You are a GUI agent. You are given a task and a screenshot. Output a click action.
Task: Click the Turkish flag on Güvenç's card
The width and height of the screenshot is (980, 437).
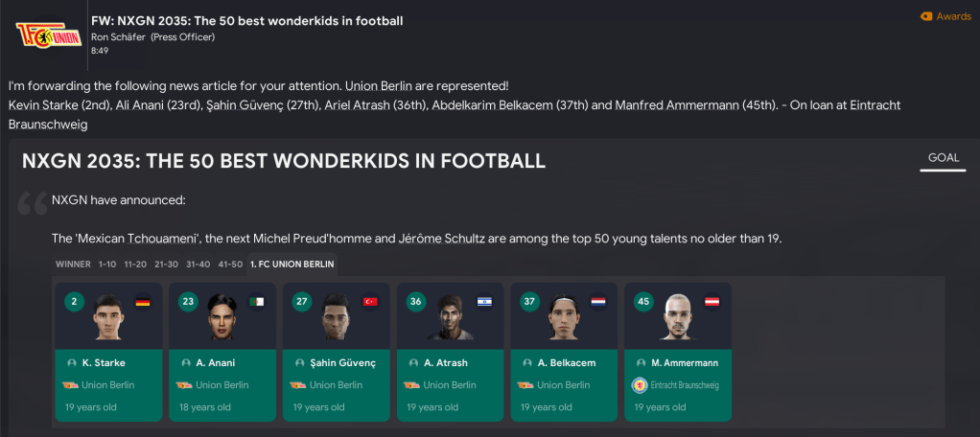370,301
